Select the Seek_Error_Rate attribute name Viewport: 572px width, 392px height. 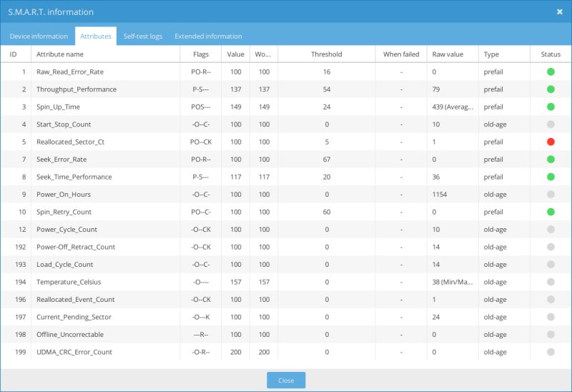click(61, 160)
